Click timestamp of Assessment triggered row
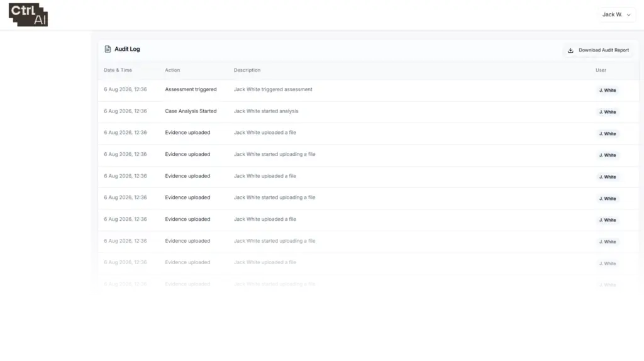The height and width of the screenshot is (361, 644). click(x=125, y=89)
